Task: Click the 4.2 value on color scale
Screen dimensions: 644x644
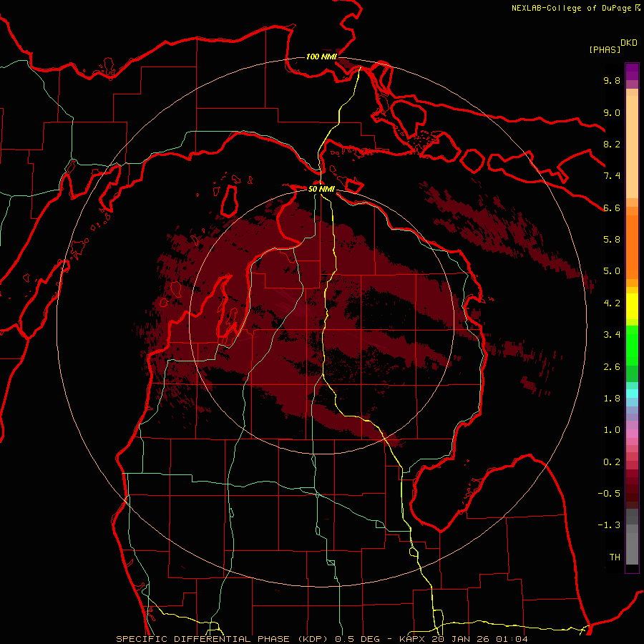Action: (612, 303)
